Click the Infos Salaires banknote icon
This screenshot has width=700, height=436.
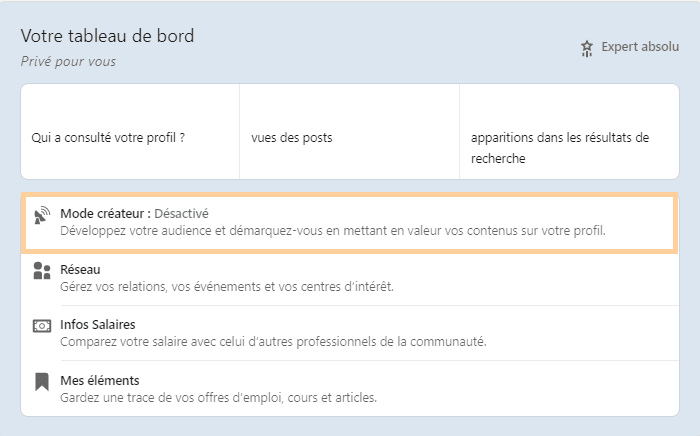coord(42,326)
